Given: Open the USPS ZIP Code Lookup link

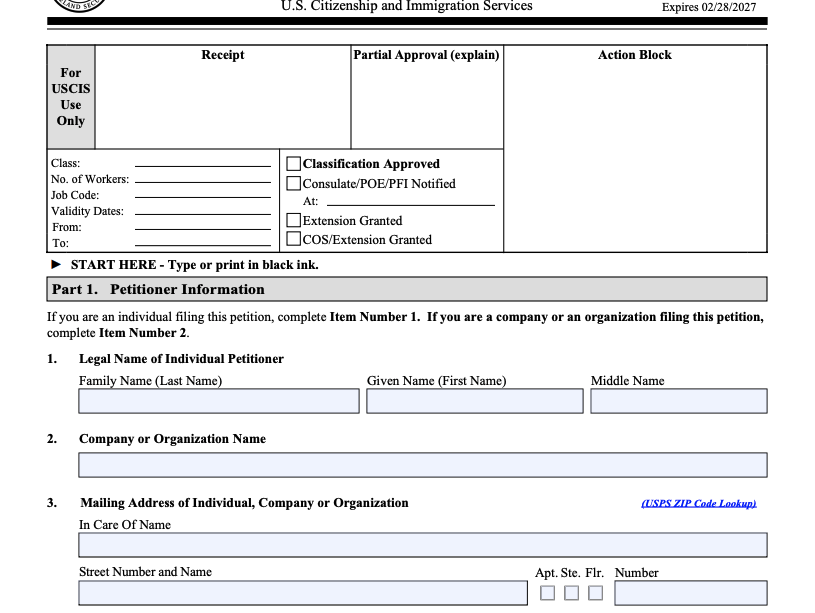Looking at the screenshot, I should [699, 503].
